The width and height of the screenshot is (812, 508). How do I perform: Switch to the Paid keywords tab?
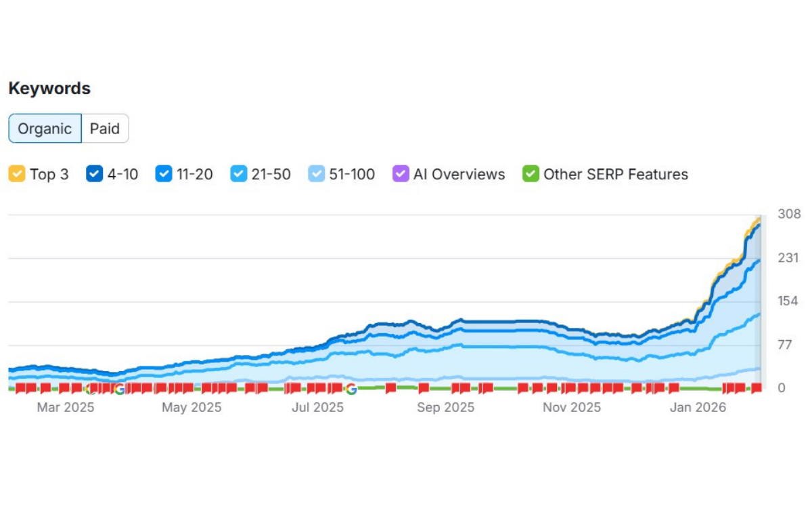pos(105,129)
